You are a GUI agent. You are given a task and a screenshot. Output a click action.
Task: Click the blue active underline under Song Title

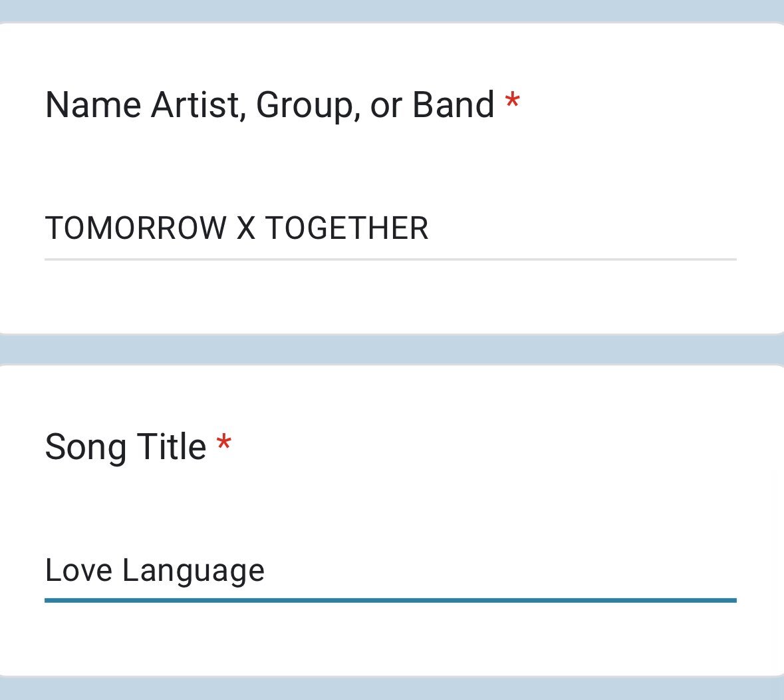390,600
